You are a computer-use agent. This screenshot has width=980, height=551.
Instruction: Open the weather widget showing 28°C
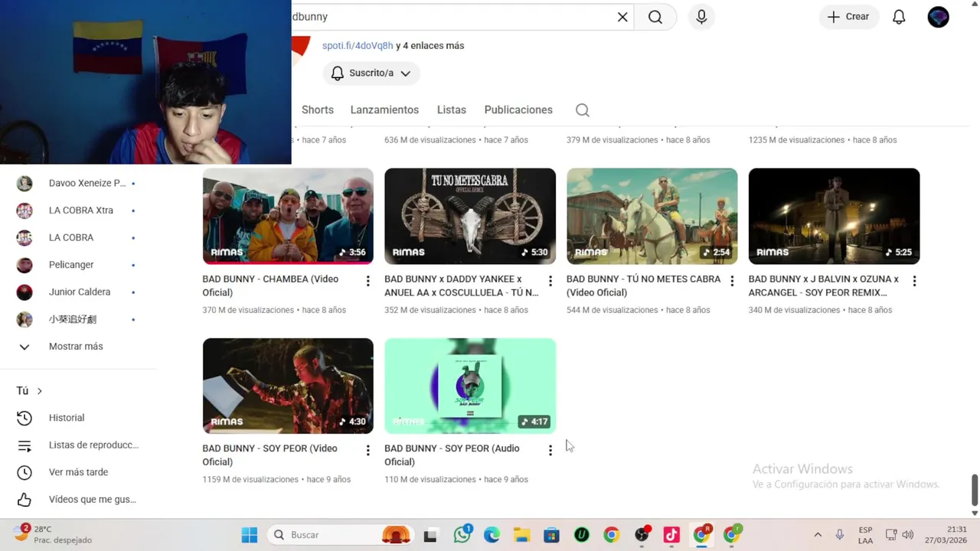(54, 534)
